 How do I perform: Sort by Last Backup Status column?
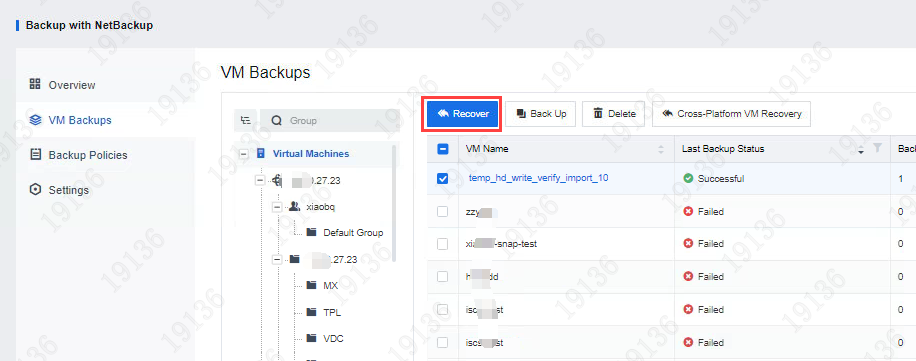tap(861, 149)
